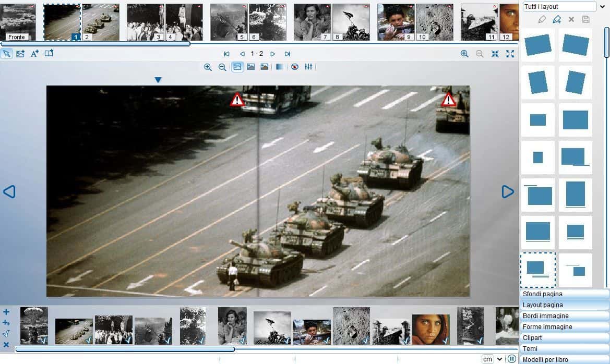Open the 'Temi' panel
The width and height of the screenshot is (610, 364).
[565, 348]
